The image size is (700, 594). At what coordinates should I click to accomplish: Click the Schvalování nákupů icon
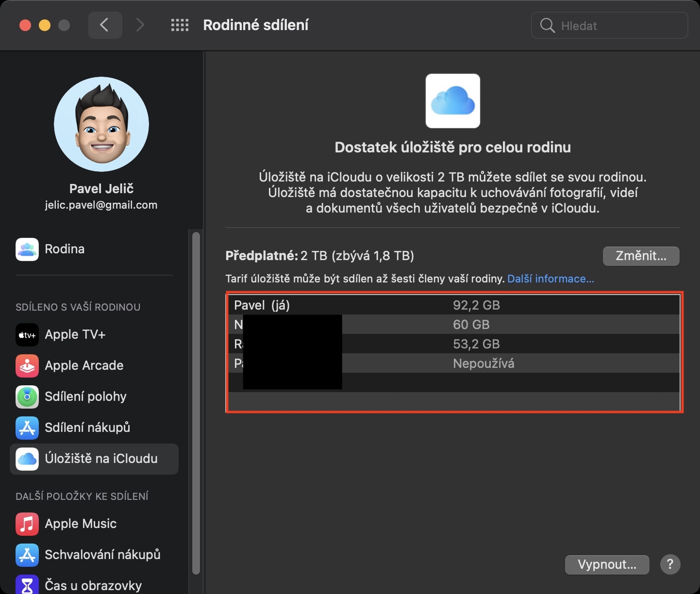[27, 555]
